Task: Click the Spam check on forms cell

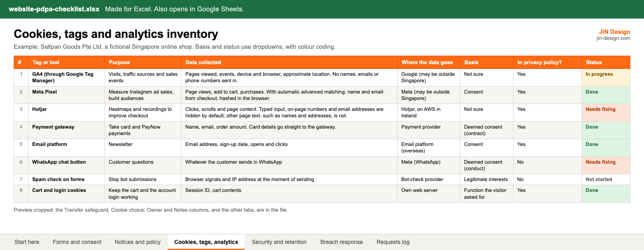Action: point(66,179)
